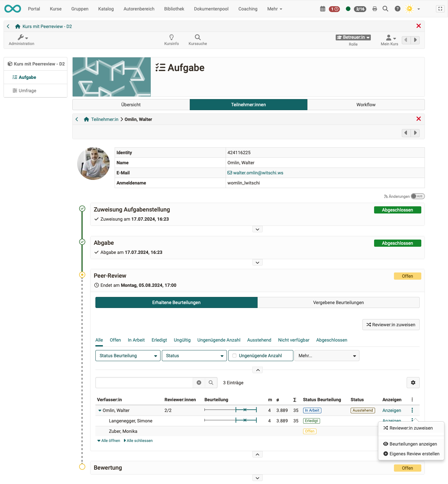This screenshot has height=484, width=448.
Task: Click the table search input field
Action: click(144, 383)
